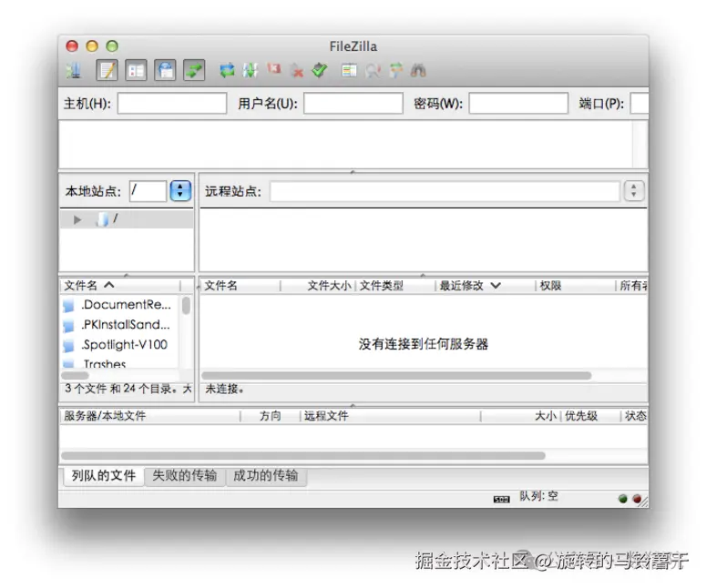Zoom the FileZilla window with green button
Viewport: 706px width, 588px height.
pyautogui.click(x=112, y=46)
